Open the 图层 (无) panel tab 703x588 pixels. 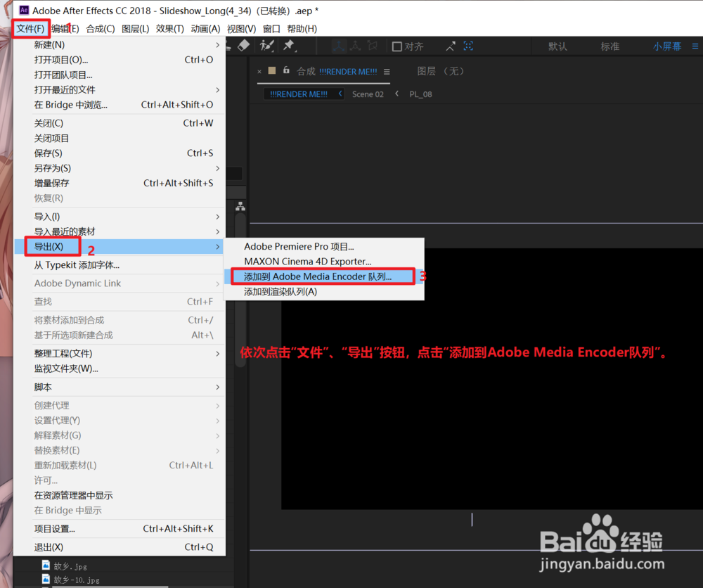pos(441,71)
